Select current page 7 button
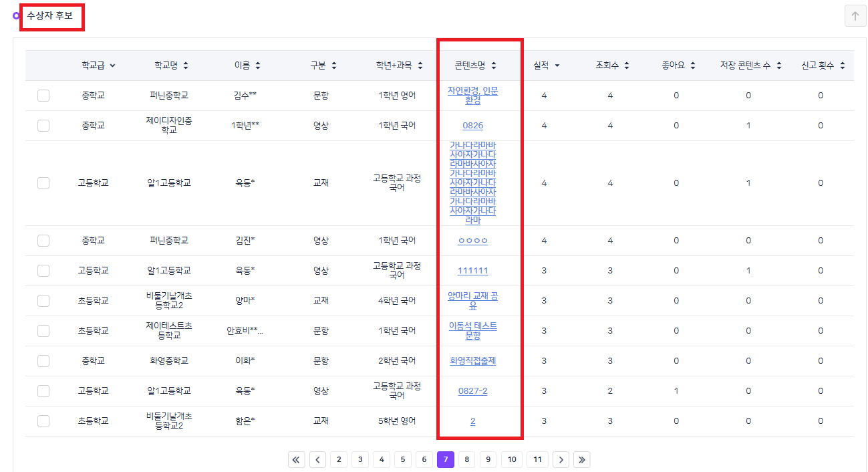Image resolution: width=868 pixels, height=472 pixels. 446,459
